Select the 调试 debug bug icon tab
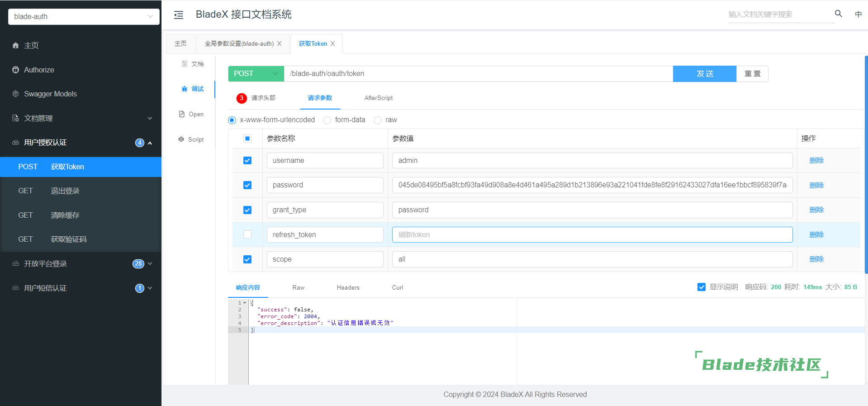This screenshot has width=868, height=406. [193, 89]
